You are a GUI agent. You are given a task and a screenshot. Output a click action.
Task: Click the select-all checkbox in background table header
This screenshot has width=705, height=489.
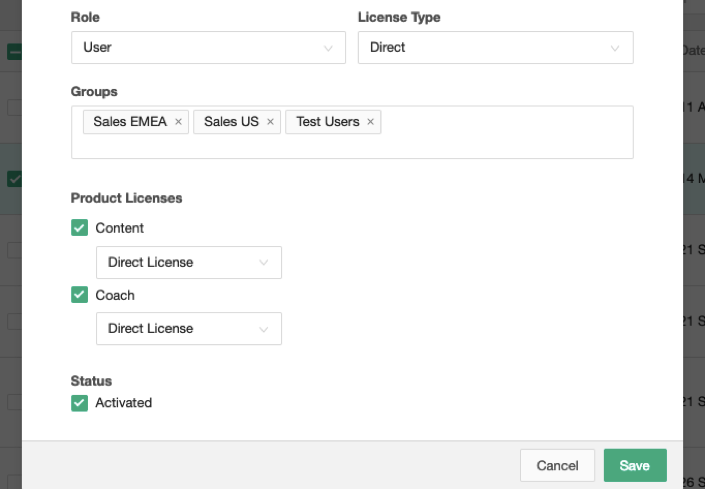[x=14, y=52]
